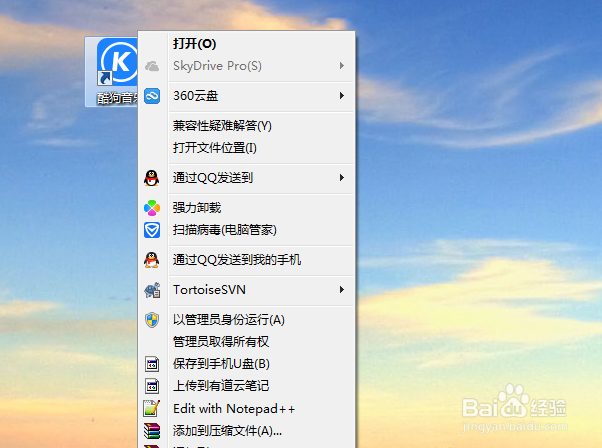Open the SkyDrive Pro(S) menu entry

coord(246,66)
